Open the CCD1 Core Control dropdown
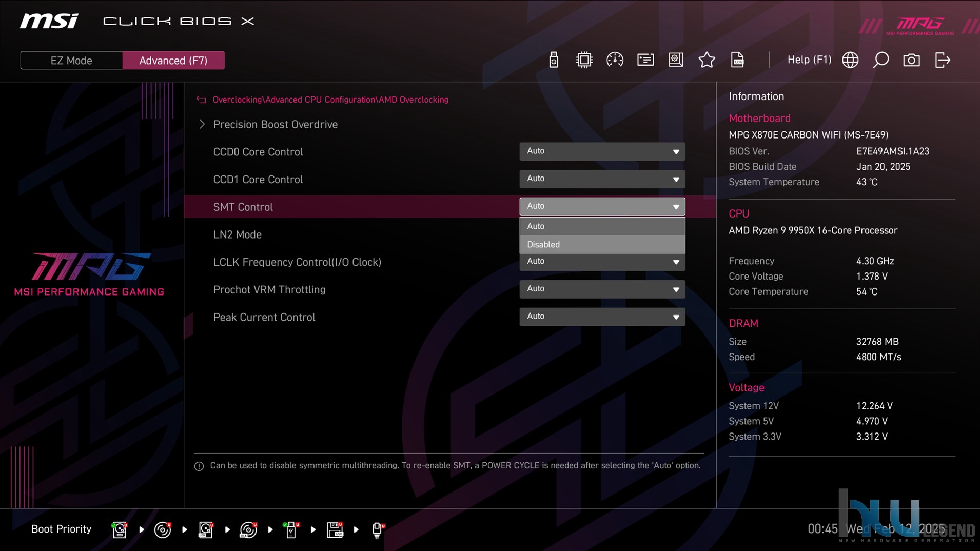 (x=602, y=179)
